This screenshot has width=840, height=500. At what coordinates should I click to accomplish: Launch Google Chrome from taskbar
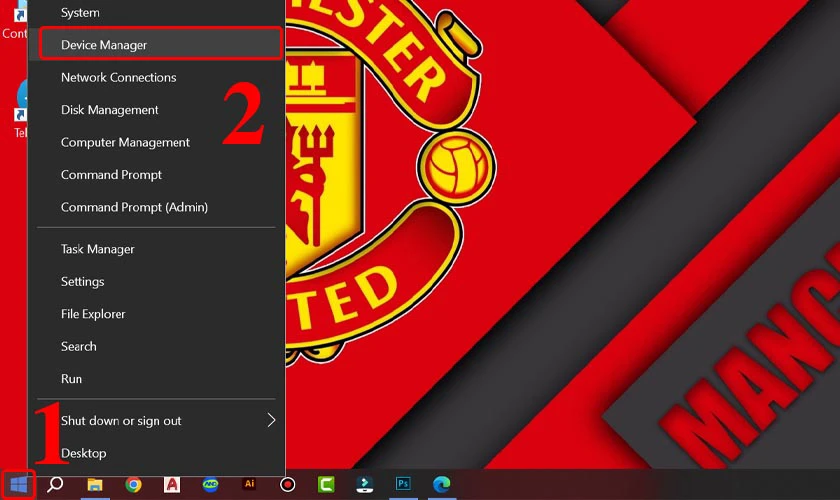[x=133, y=484]
